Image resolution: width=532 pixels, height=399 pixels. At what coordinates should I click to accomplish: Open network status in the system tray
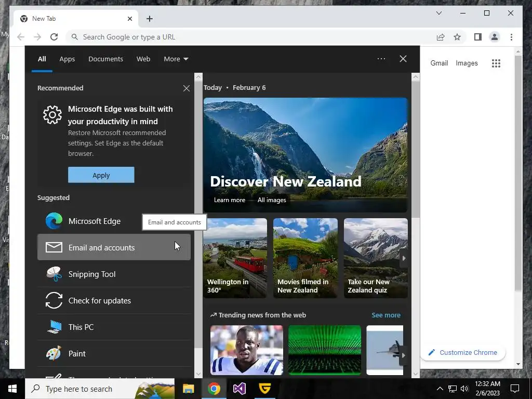coord(453,389)
